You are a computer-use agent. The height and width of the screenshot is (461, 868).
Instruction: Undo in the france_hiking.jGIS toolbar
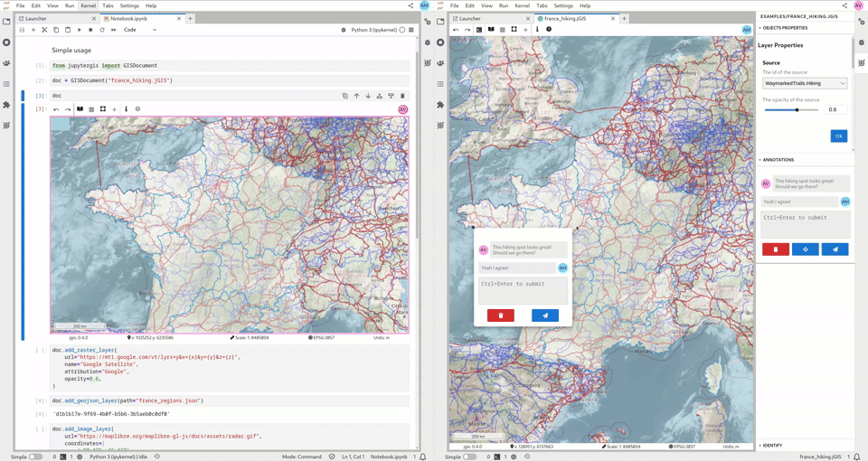point(456,30)
